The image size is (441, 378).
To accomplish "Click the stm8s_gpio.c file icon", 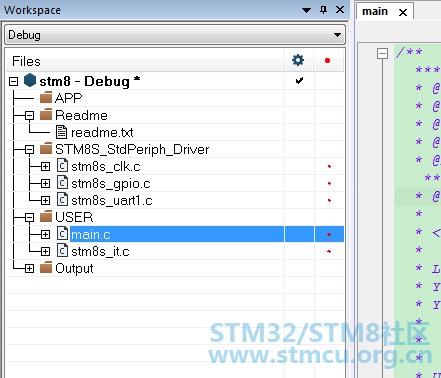I will tap(62, 183).
